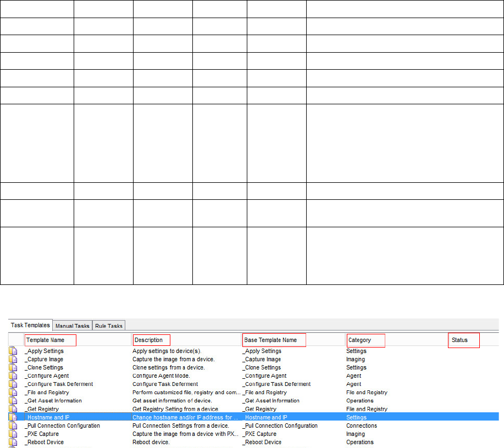This screenshot has height=448, width=504.
Task: Select the _Pull Connection Configuration template name
Action: 62,426
